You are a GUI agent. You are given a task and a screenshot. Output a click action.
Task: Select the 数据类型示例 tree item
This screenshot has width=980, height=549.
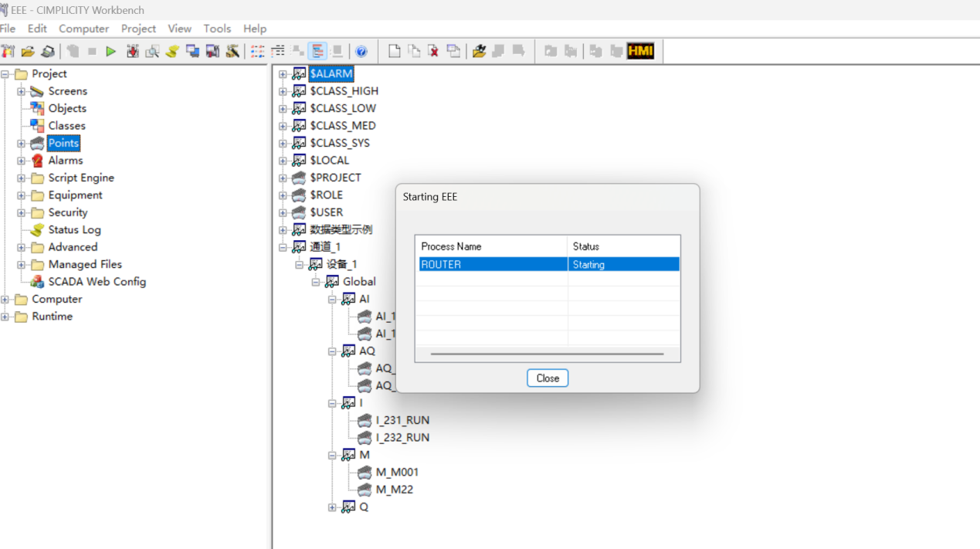click(x=341, y=230)
